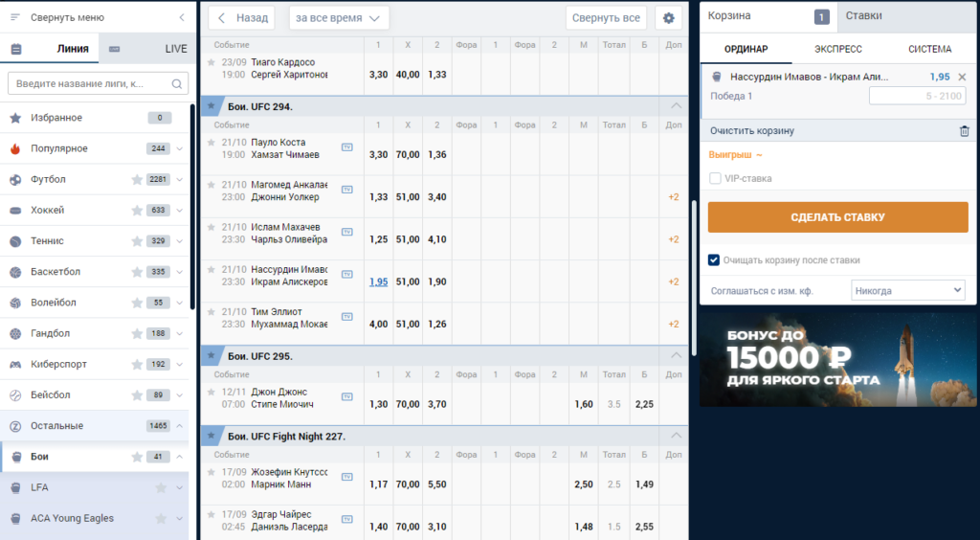Click Очистить корзину

752,131
